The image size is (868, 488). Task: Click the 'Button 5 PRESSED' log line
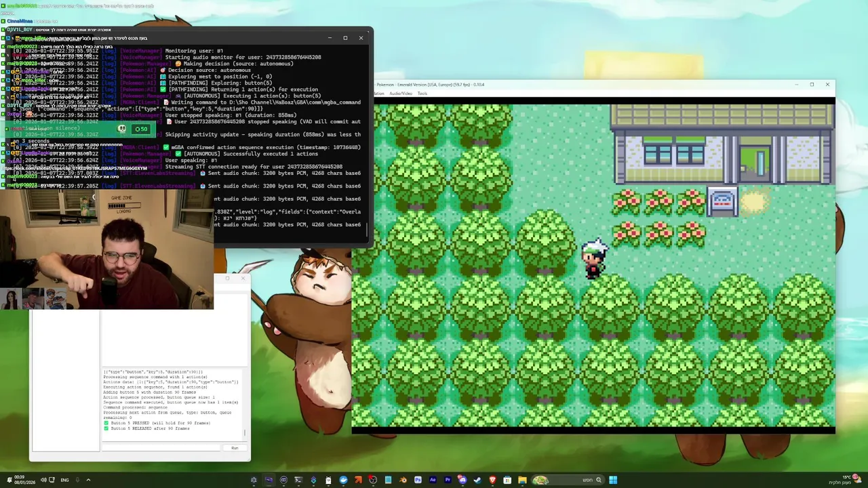tap(157, 423)
